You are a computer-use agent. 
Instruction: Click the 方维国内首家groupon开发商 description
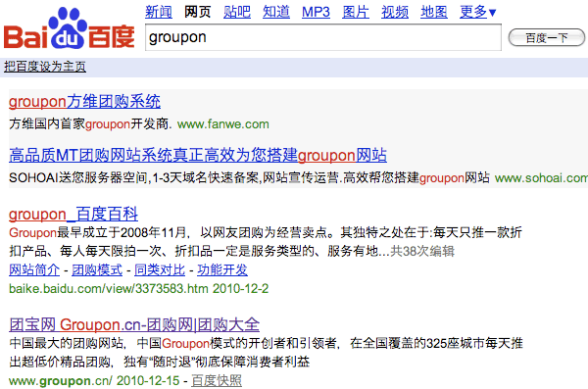pos(90,124)
